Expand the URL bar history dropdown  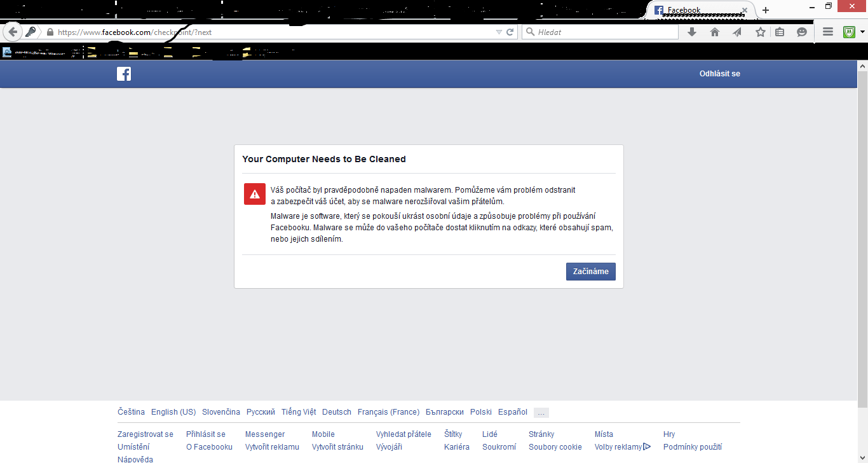[x=499, y=32]
